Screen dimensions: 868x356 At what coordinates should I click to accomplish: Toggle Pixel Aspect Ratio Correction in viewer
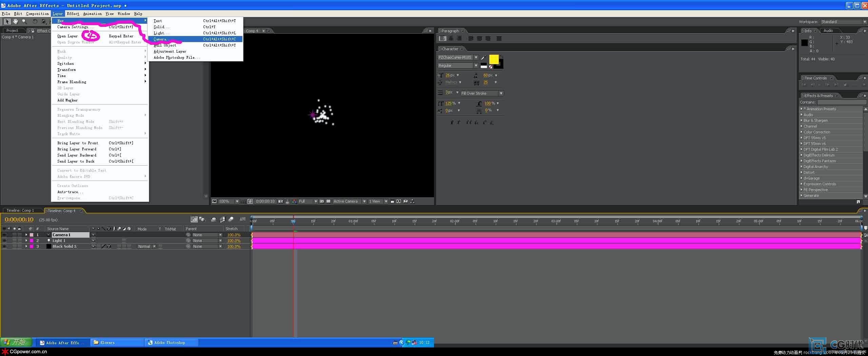coord(392,201)
